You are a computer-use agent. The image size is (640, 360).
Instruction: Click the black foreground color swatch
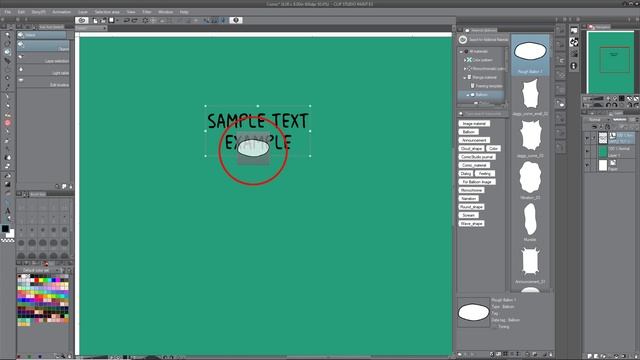pyautogui.click(x=5, y=229)
